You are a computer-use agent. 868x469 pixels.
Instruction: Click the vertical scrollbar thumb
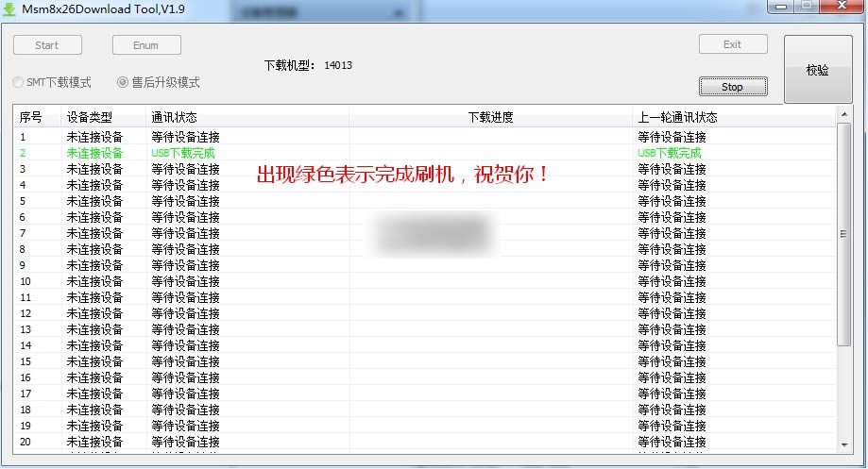tap(843, 233)
